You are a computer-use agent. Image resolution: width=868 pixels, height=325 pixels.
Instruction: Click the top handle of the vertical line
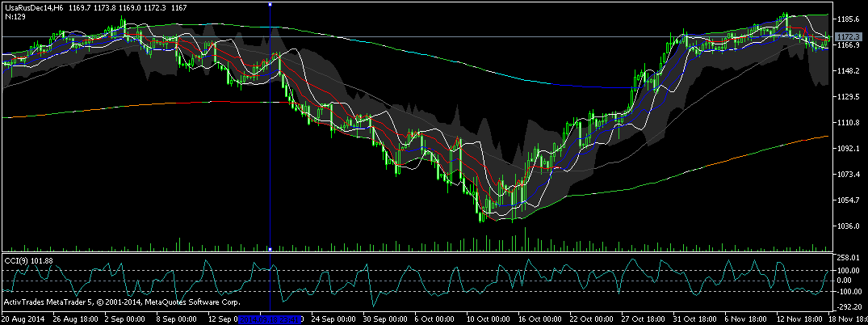click(x=270, y=4)
